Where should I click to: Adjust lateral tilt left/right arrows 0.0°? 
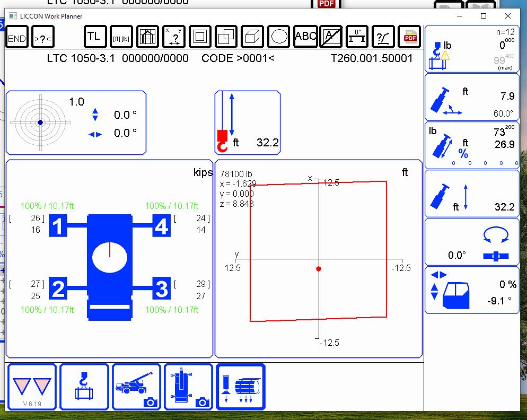(x=95, y=135)
